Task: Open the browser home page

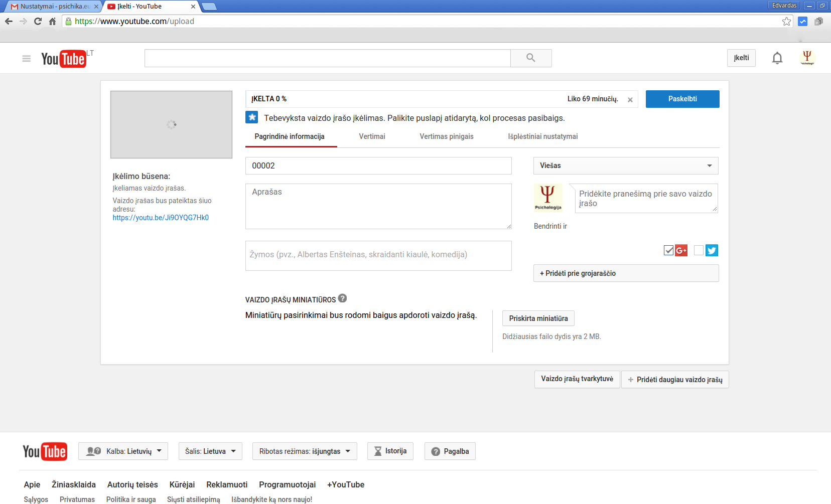Action: [52, 21]
